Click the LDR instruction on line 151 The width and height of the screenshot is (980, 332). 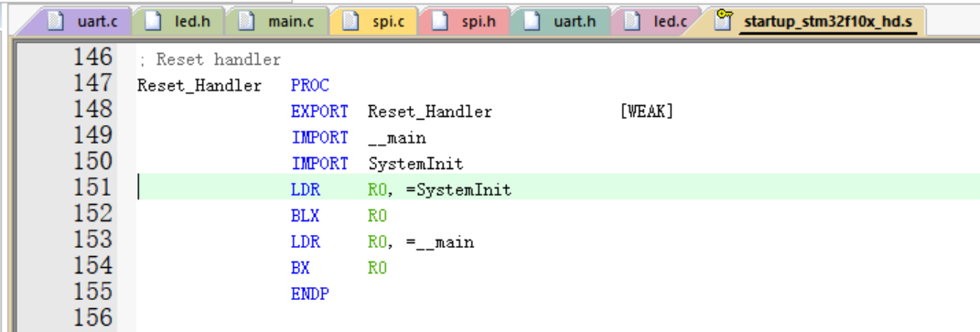pyautogui.click(x=306, y=189)
